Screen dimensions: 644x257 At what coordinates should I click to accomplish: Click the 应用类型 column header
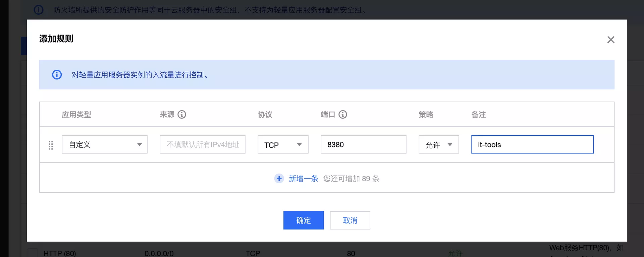coord(76,115)
